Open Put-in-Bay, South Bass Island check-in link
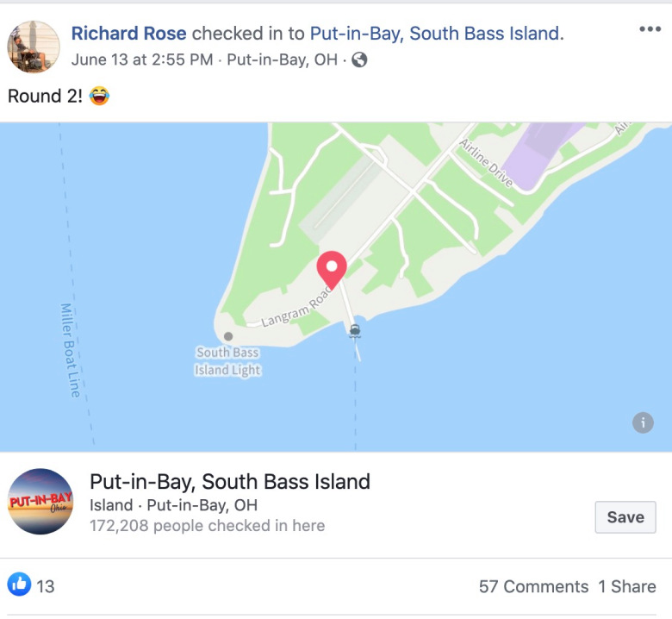This screenshot has width=672, height=619. 436,34
